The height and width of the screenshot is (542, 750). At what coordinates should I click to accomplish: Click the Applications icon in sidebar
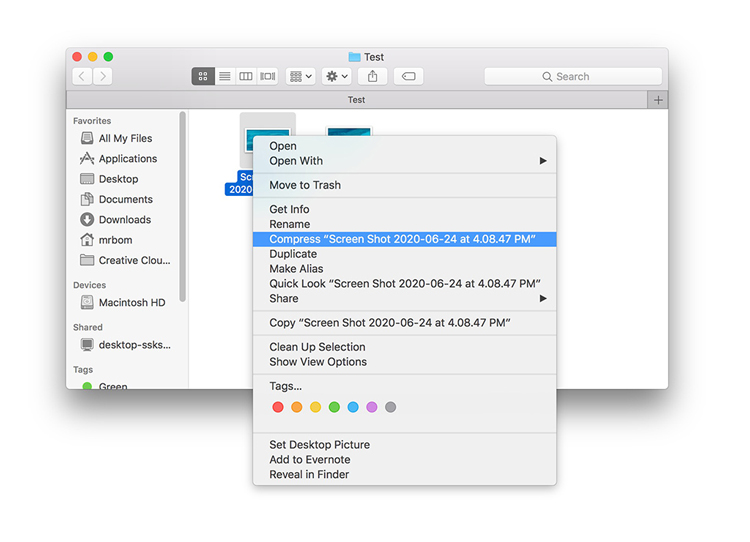(x=87, y=158)
